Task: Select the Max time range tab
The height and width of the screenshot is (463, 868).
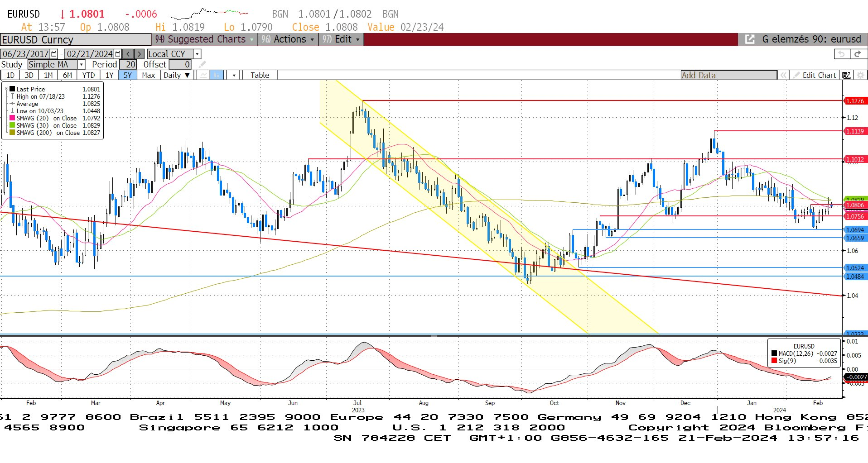Action: click(x=149, y=75)
